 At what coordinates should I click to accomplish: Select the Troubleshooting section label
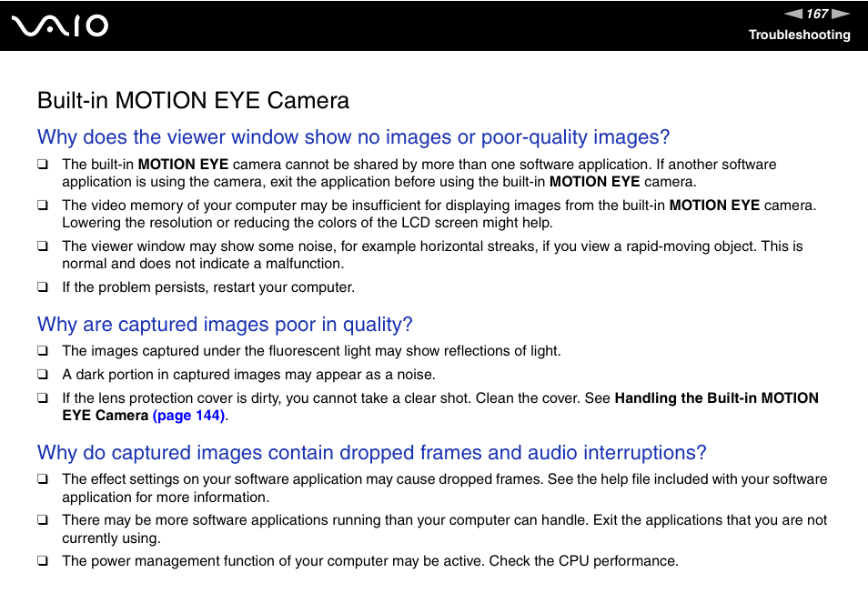pyautogui.click(x=800, y=35)
